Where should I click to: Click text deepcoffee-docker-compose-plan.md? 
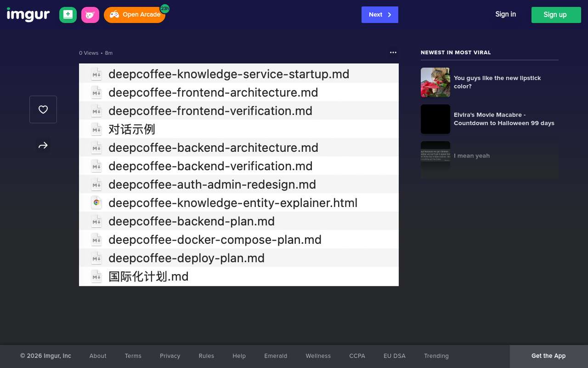pyautogui.click(x=215, y=240)
